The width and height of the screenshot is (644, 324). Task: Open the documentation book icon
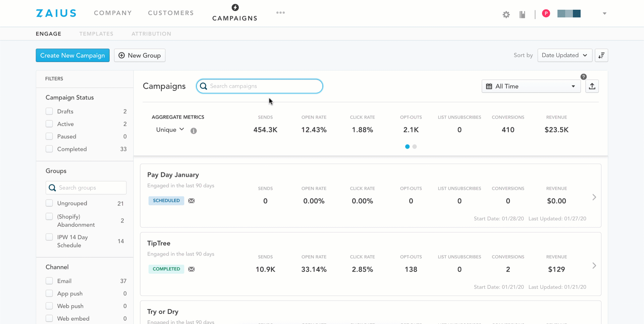tap(522, 14)
